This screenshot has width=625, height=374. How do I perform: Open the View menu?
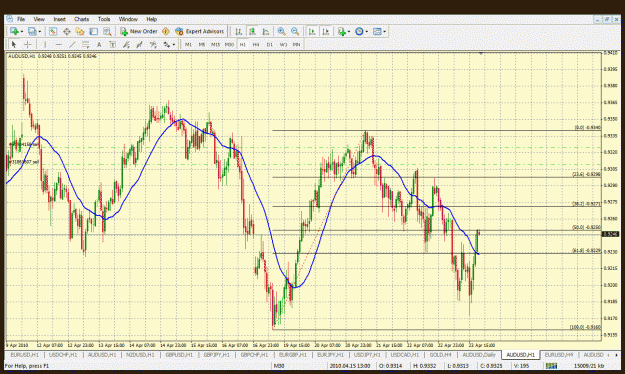point(39,19)
